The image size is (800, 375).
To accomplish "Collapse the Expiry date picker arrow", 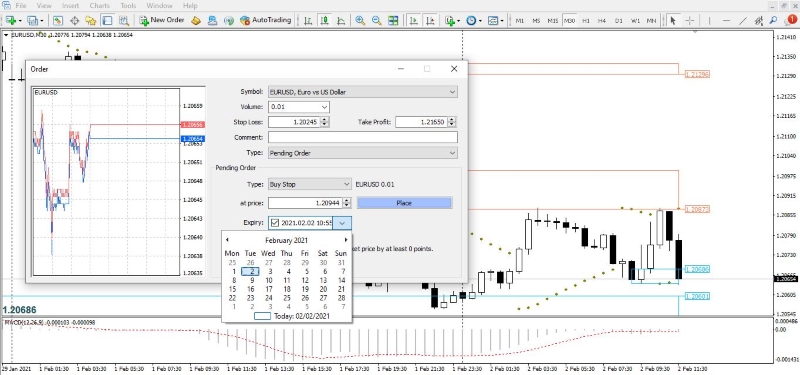I will [x=342, y=222].
